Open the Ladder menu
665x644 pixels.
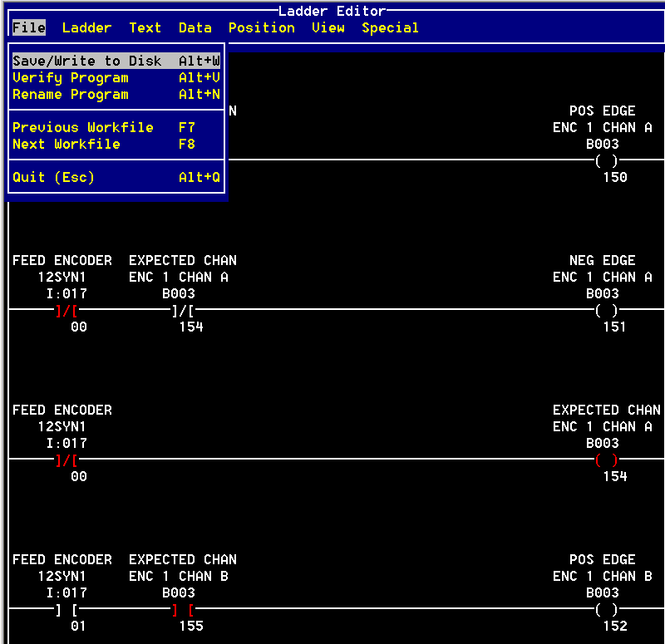[86, 27]
